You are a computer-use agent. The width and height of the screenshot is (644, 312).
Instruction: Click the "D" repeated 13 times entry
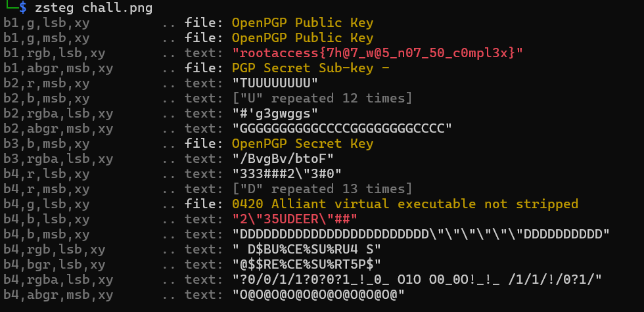coord(322,189)
